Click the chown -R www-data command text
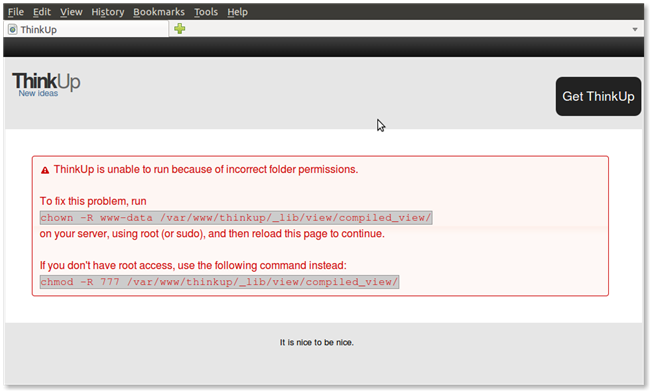Image resolution: width=650 pixels, height=391 pixels. click(x=236, y=218)
